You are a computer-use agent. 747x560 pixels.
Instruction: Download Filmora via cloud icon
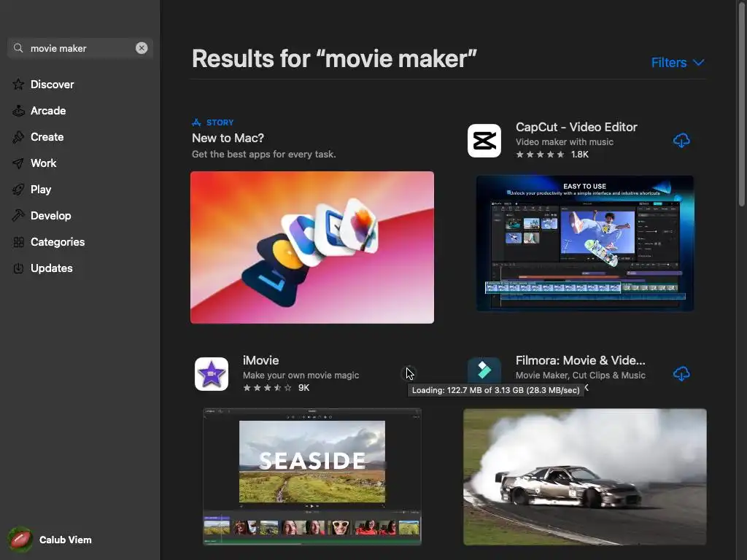coord(681,374)
